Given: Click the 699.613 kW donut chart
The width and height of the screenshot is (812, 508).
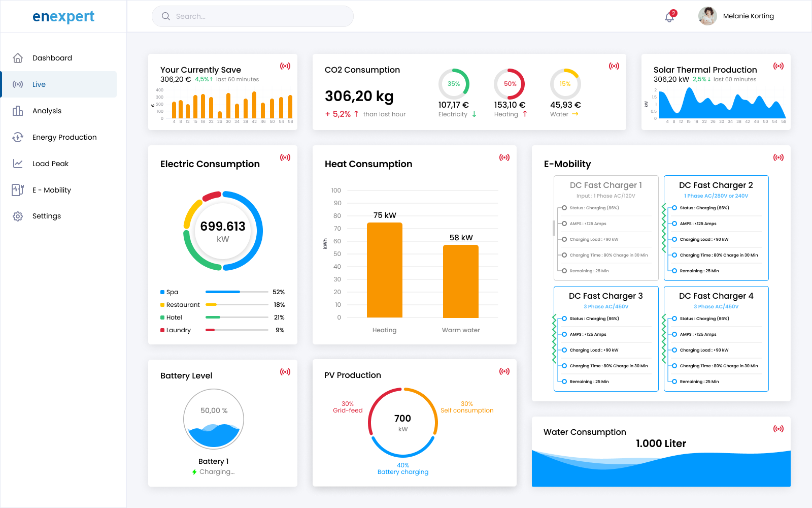Looking at the screenshot, I should [223, 231].
